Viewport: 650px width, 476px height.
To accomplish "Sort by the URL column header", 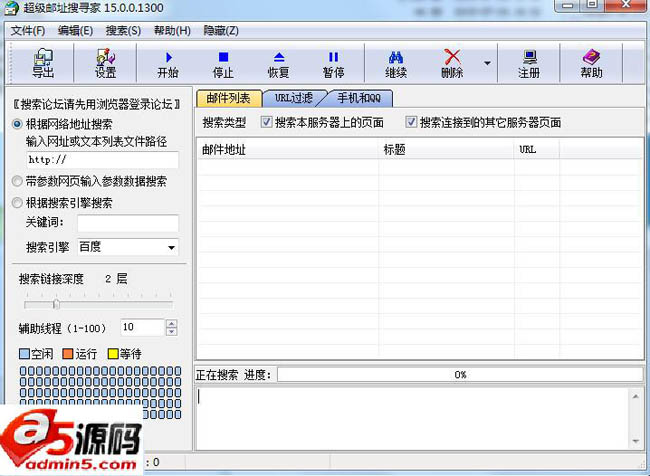I will tap(537, 150).
